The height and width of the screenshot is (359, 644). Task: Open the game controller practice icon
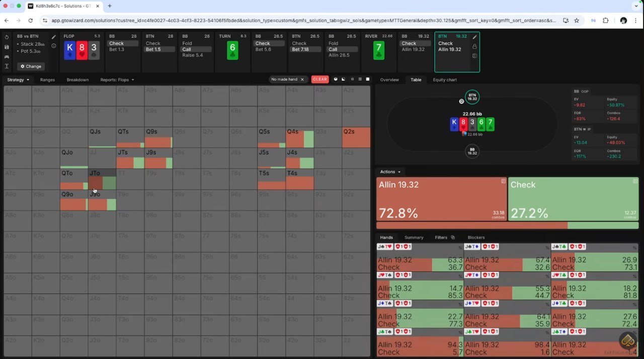[7, 57]
